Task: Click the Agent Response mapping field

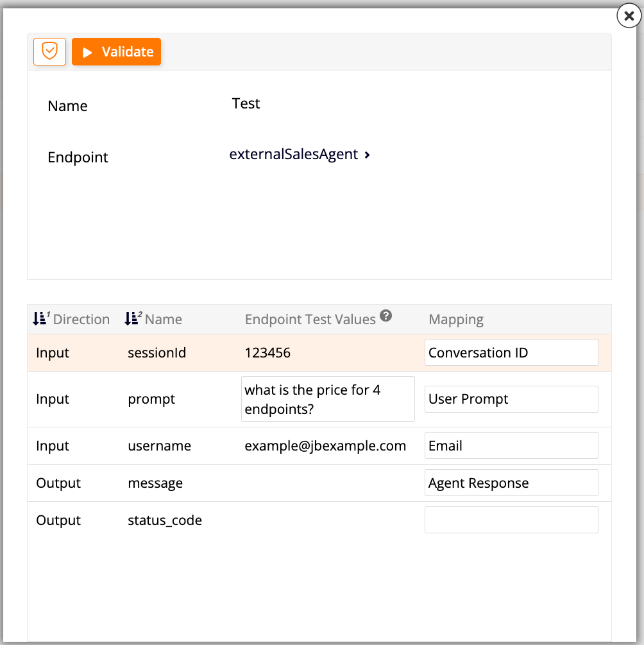Action: tap(511, 483)
